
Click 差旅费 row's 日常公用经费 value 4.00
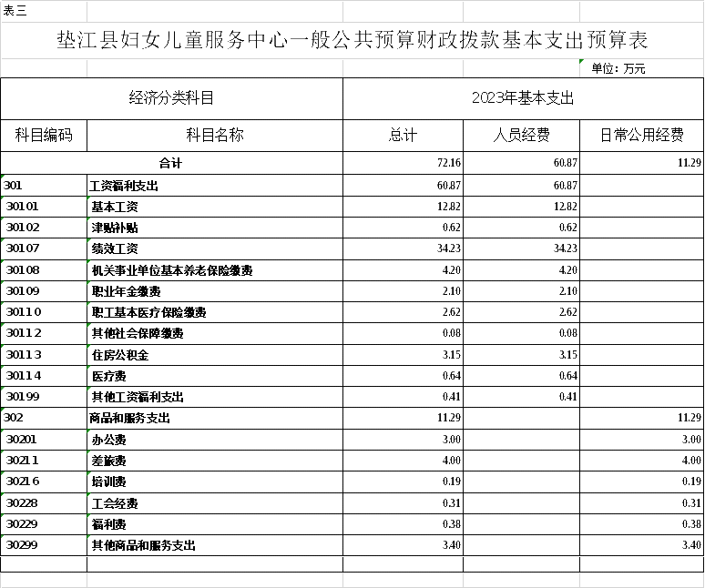642,461
